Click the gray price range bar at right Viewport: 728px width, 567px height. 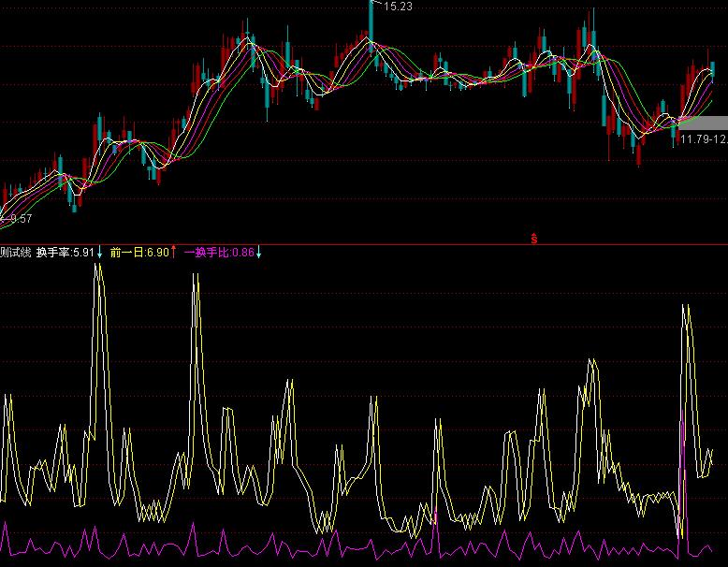[x=703, y=123]
